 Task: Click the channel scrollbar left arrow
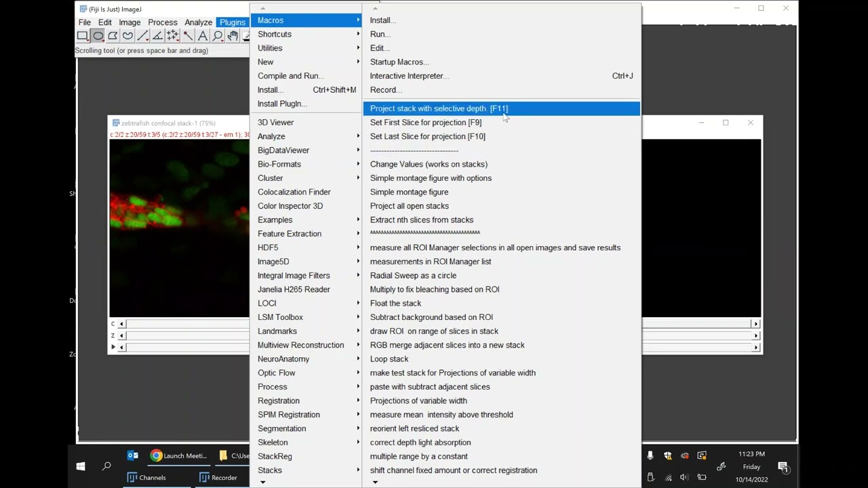(122, 324)
